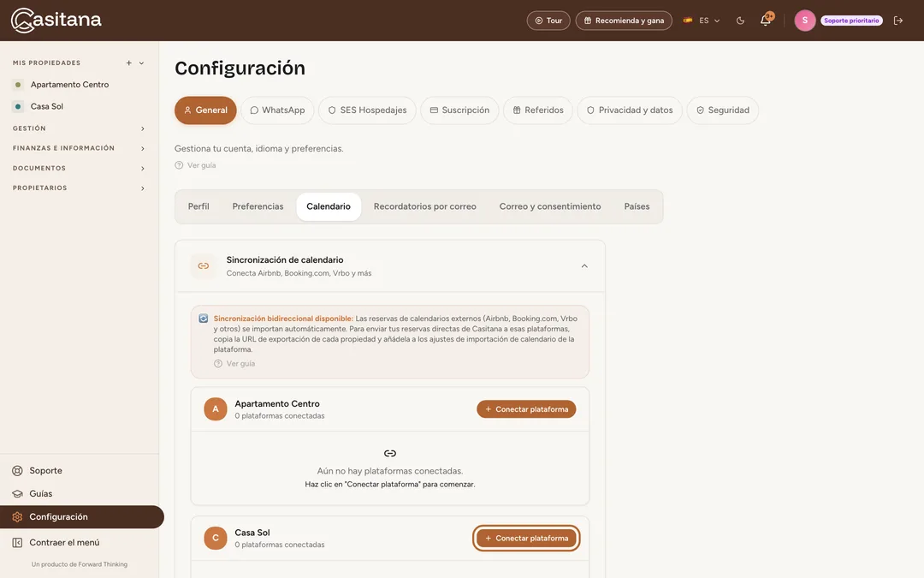This screenshot has width=924, height=578.
Task: Click Ver guía in sync notice
Action: point(234,364)
